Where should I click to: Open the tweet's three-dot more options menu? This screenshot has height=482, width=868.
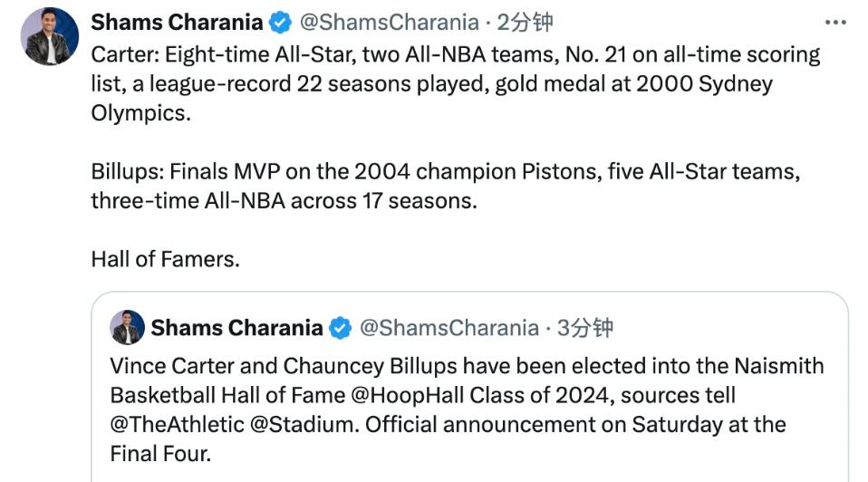tap(834, 23)
